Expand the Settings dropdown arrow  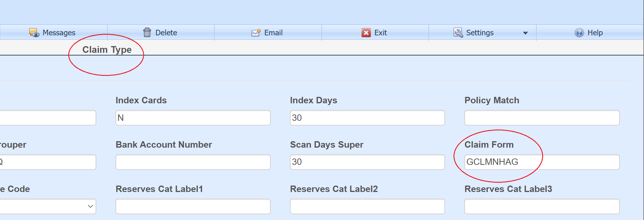(x=525, y=33)
